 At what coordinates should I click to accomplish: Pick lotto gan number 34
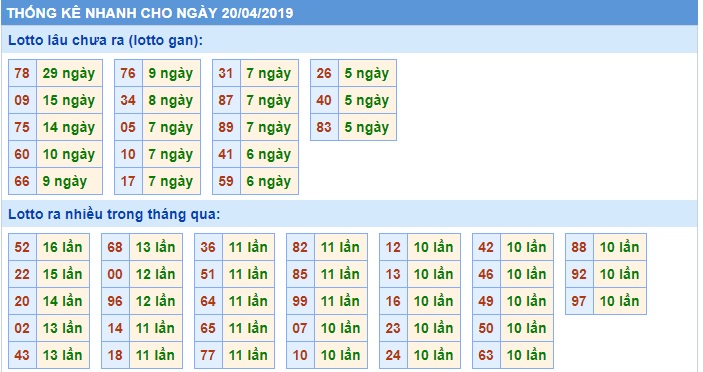coord(128,100)
